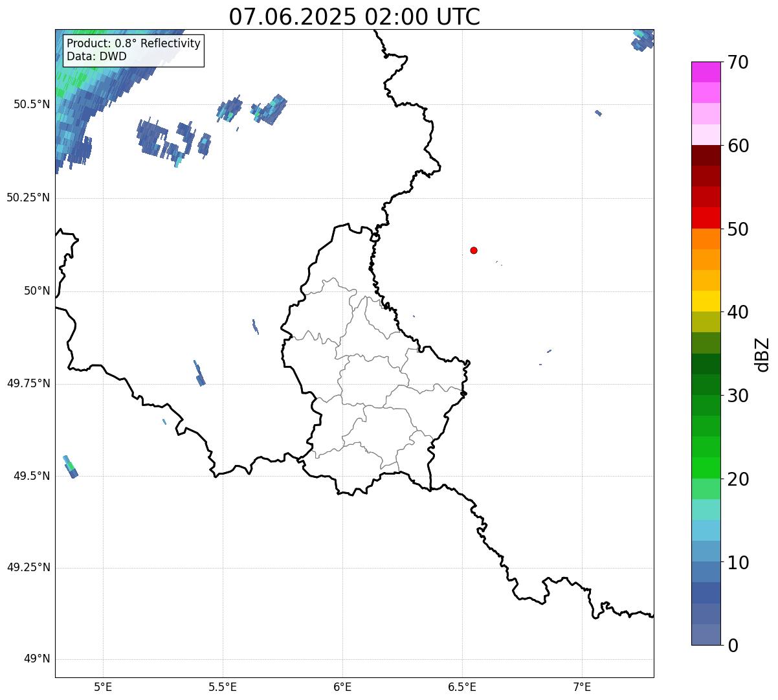This screenshot has height=700, width=778.
Task: Click the title '07.06.2025 02:00 UTC'
Action: coord(355,16)
